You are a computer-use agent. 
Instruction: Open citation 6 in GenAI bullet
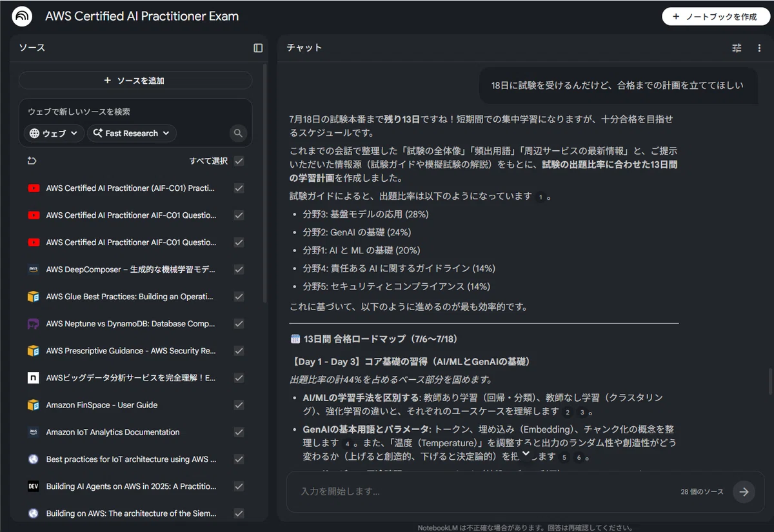[x=579, y=457]
